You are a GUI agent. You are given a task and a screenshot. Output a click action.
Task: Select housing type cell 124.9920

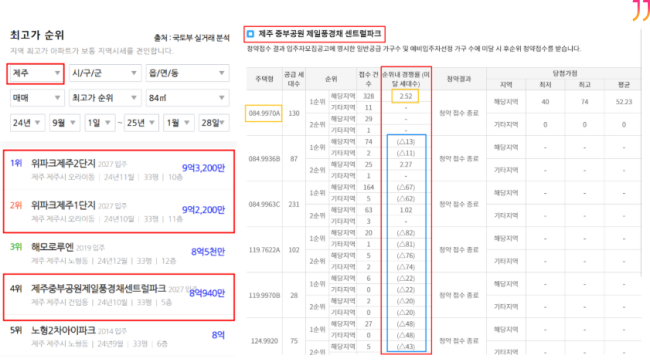pyautogui.click(x=264, y=341)
